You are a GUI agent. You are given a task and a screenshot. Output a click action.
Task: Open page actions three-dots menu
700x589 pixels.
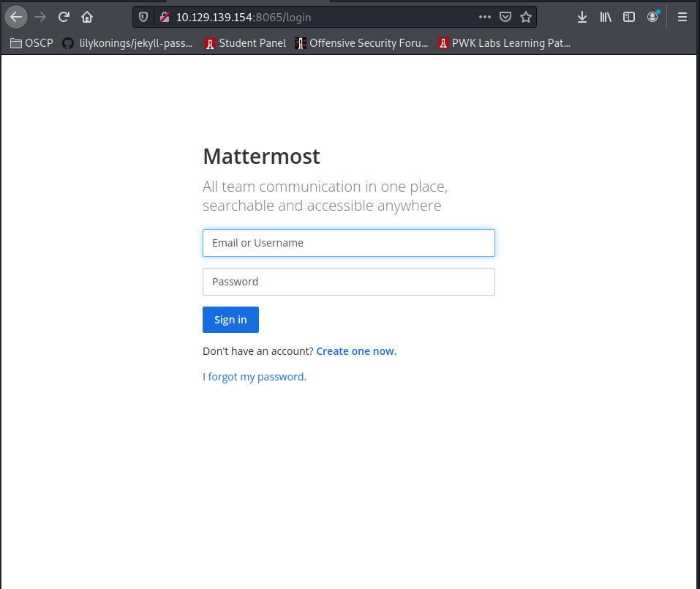point(485,17)
